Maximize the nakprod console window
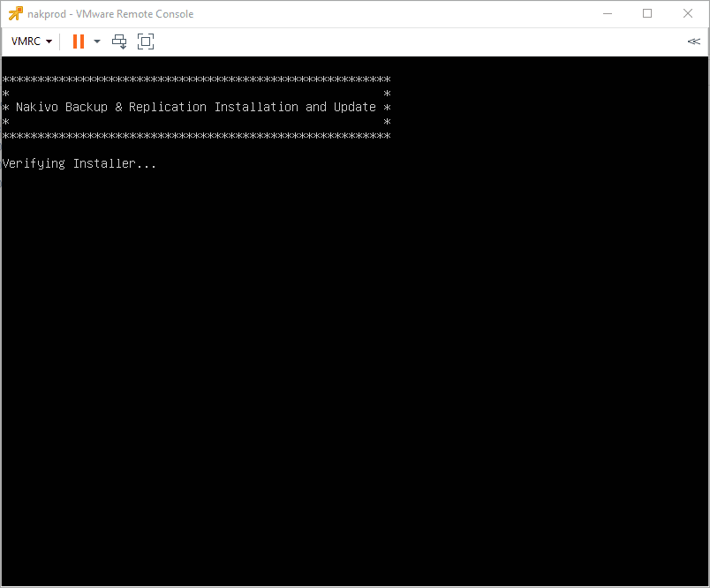Screen dimensions: 710x588 coord(647,13)
